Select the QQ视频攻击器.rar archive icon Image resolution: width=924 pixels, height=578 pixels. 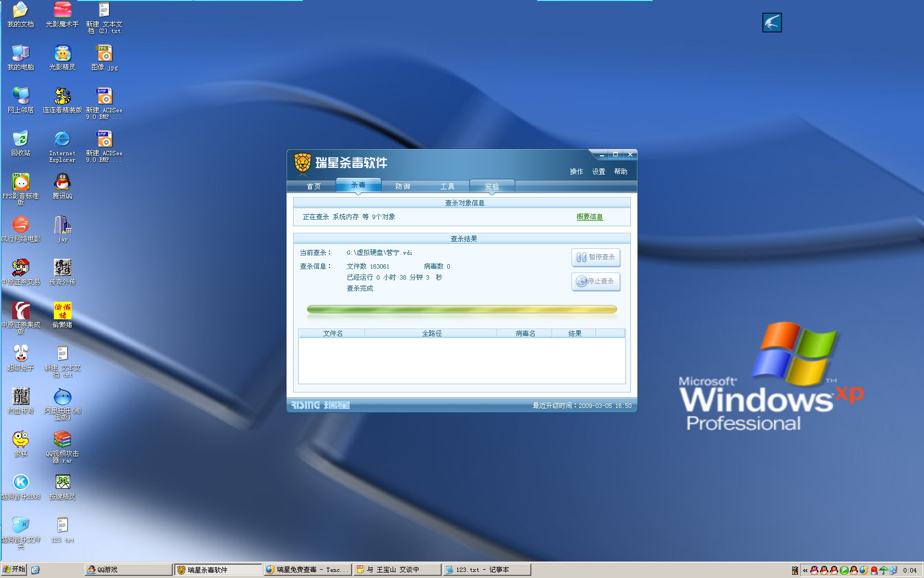(x=62, y=447)
